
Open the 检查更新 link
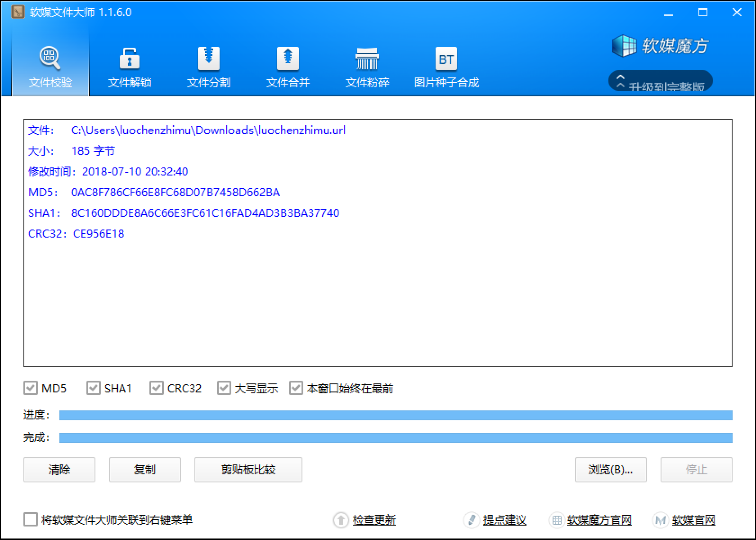[374, 520]
